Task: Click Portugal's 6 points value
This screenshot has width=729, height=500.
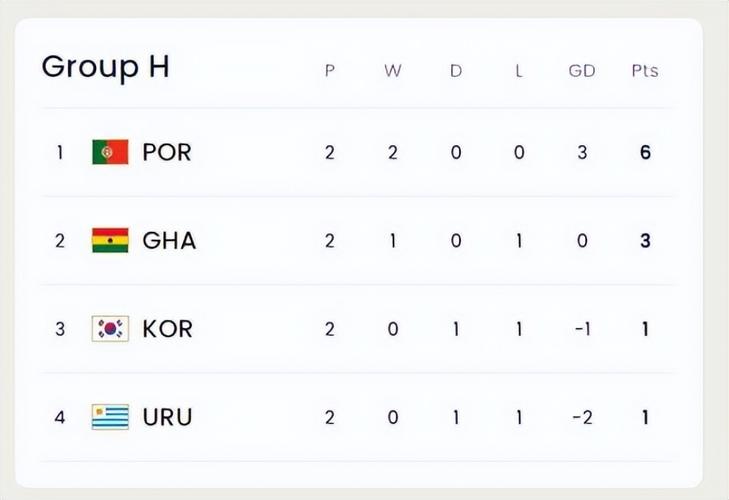Action: (645, 152)
